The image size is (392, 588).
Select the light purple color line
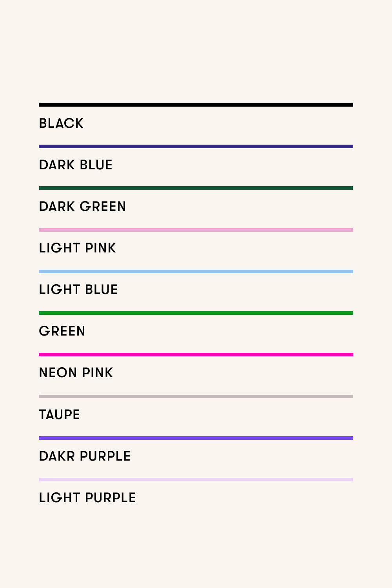(196, 479)
